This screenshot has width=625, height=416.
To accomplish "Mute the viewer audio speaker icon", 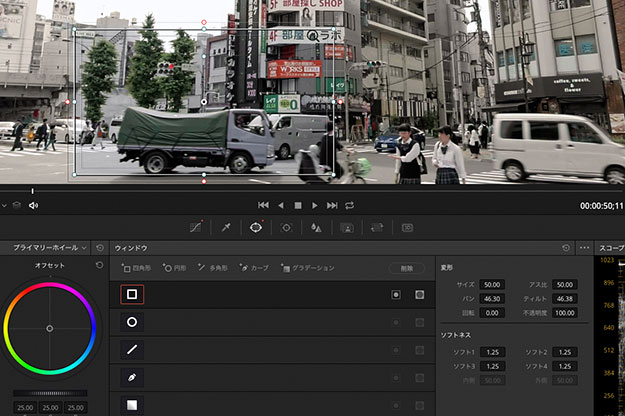I will (x=33, y=205).
